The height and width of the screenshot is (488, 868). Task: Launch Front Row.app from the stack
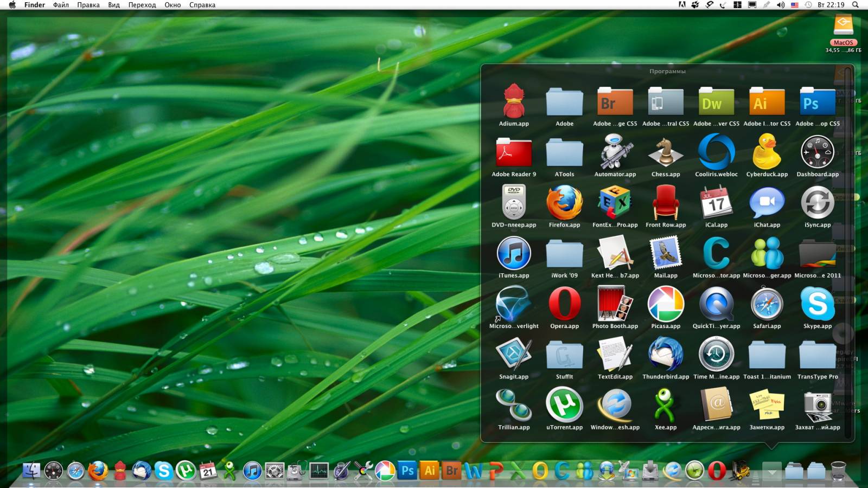666,202
